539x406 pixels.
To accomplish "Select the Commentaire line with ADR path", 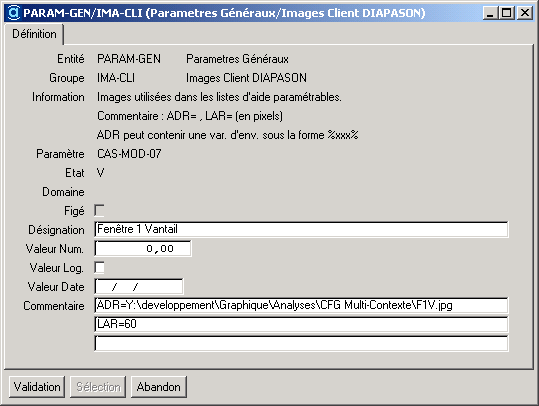I will coord(301,305).
